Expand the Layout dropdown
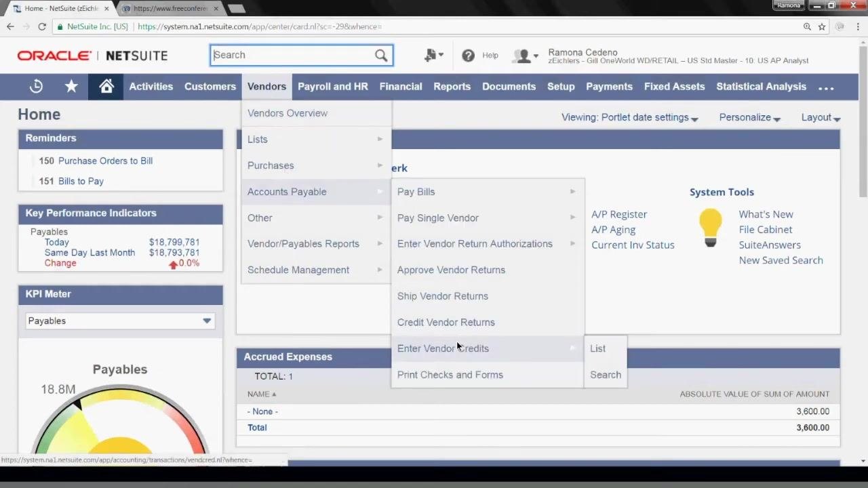This screenshot has height=488, width=868. coord(821,117)
